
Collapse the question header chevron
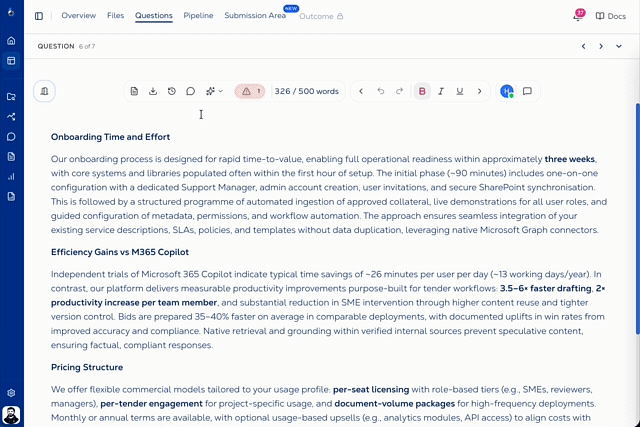pyautogui.click(x=619, y=46)
